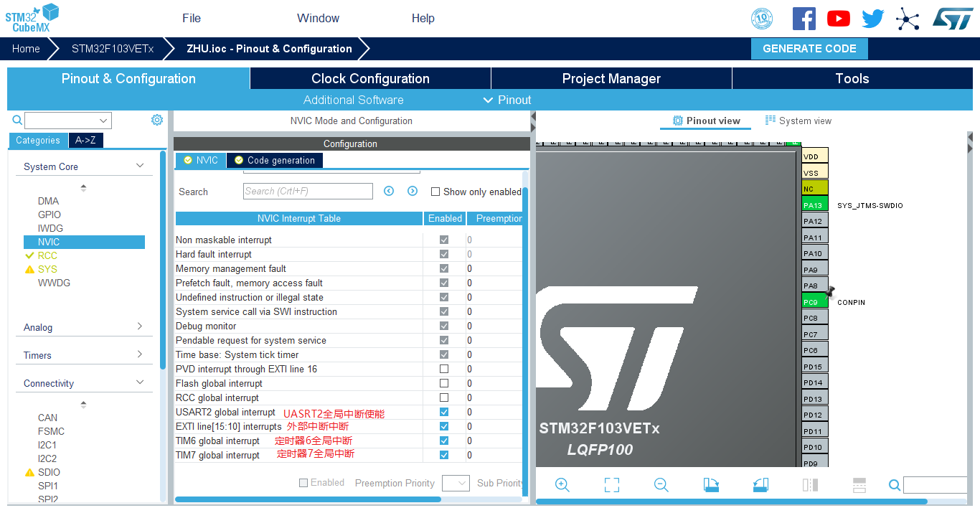This screenshot has height=513, width=980.
Task: Open the categories settings gear
Action: pyautogui.click(x=157, y=120)
